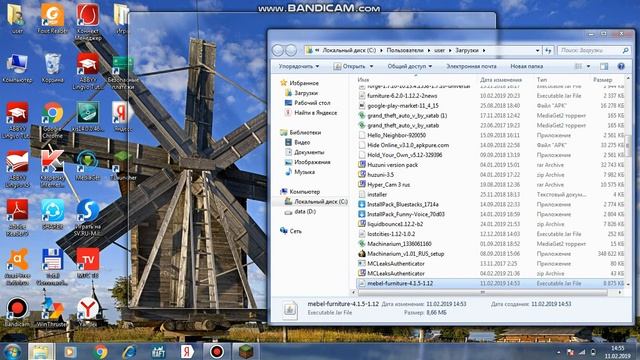This screenshot has width=640, height=360.
Task: Expand the breadcrumb arrow after Загрузки
Action: point(484,50)
